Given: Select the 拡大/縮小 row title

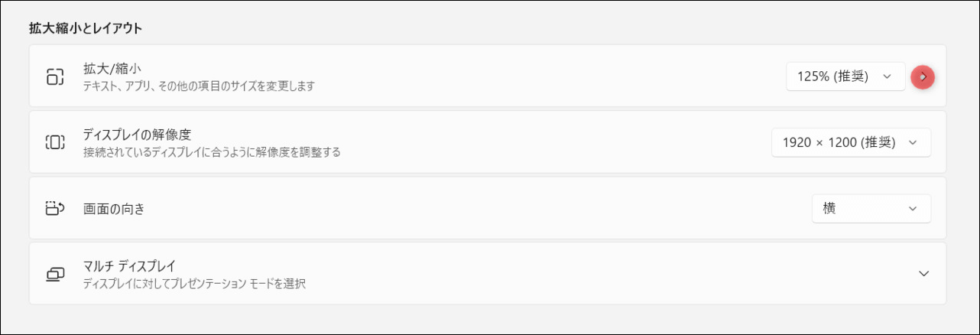Looking at the screenshot, I should click(112, 69).
